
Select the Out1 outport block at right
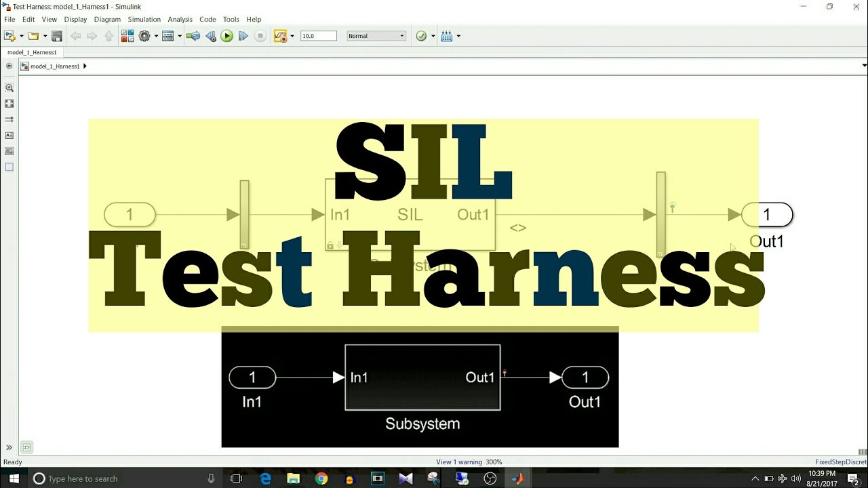767,215
